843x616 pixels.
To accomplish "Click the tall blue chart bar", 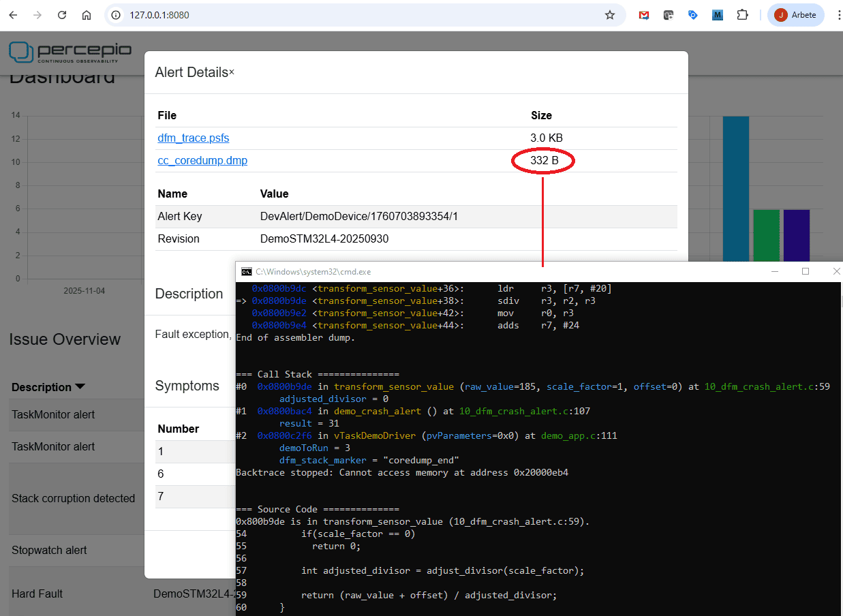I will [735, 189].
